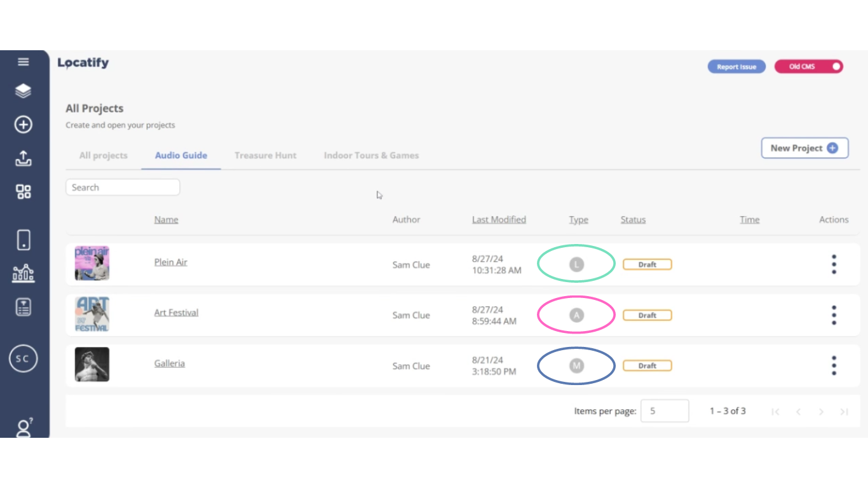This screenshot has width=868, height=488.
Task: Click the 8/27/24 10:31:28 AM timestamp
Action: (x=497, y=264)
